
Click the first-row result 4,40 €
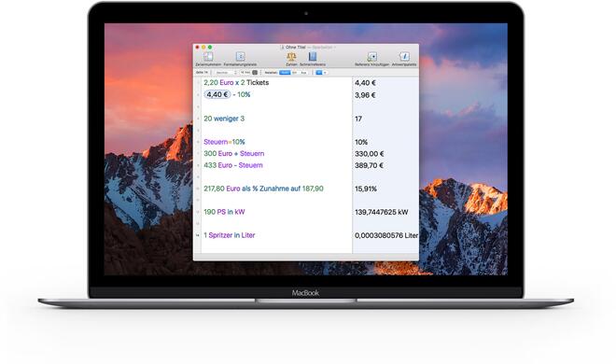365,83
